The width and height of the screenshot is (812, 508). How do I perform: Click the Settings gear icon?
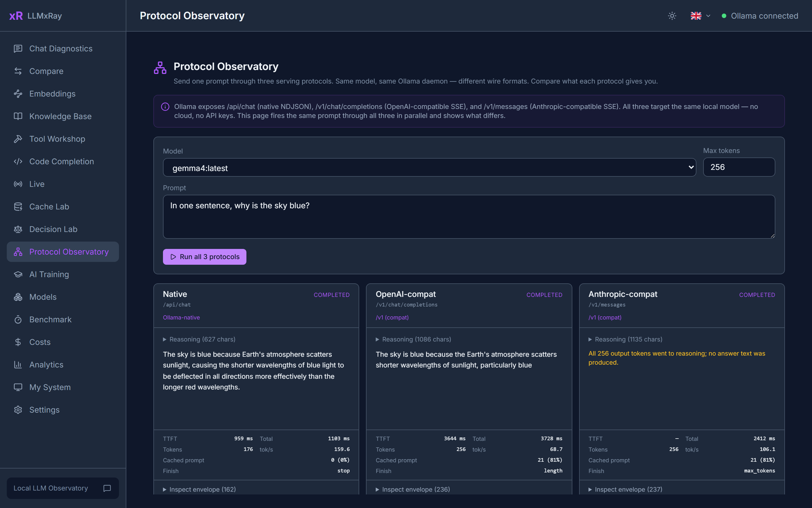pyautogui.click(x=18, y=410)
